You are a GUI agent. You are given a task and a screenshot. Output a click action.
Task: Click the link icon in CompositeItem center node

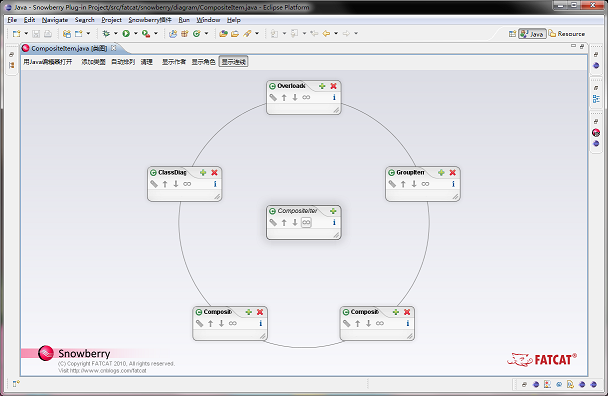tap(306, 222)
